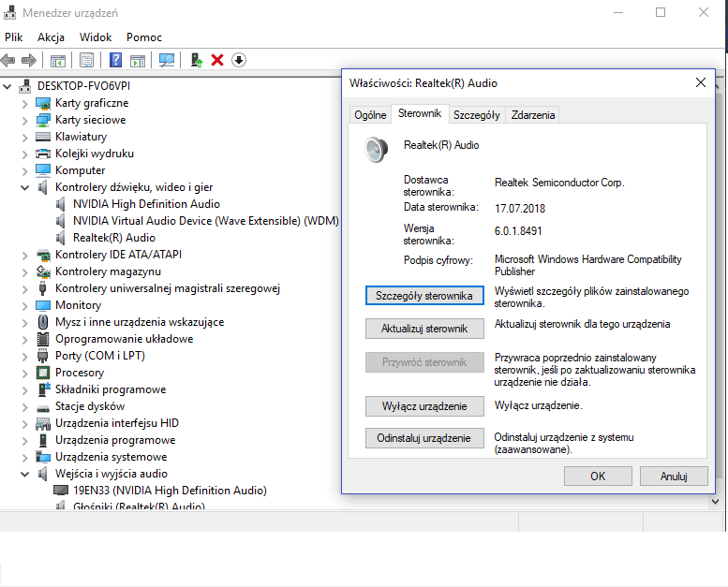Viewport: 728px width, 587px height.
Task: Click the Stacje dysków drive icon
Action: pyautogui.click(x=43, y=408)
